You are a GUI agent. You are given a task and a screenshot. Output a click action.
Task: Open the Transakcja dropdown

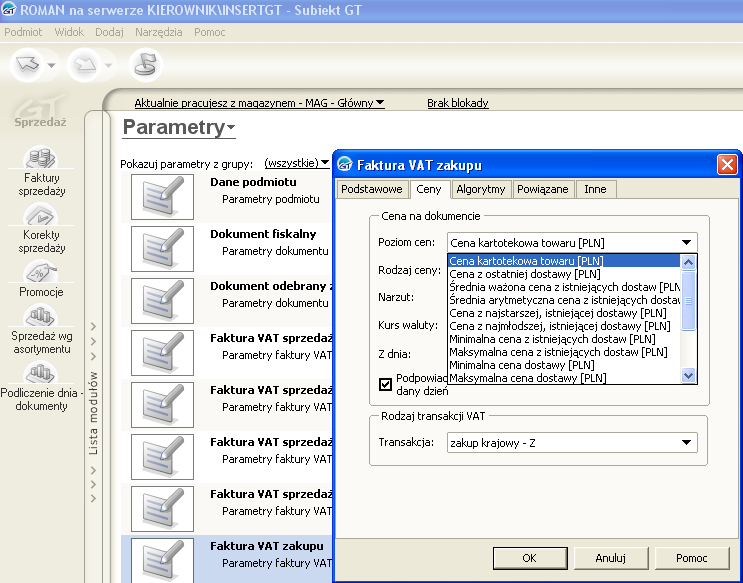572,443
